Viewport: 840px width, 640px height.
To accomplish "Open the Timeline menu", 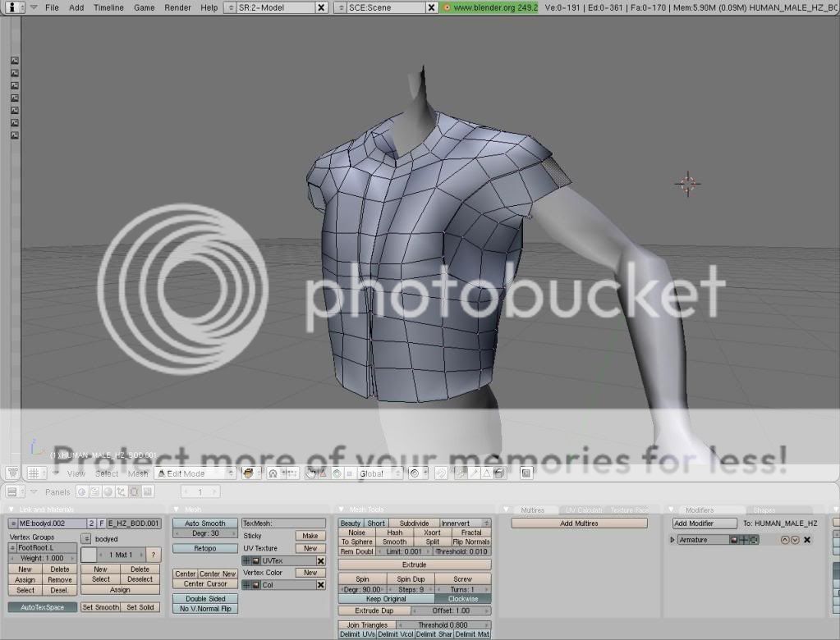I will pyautogui.click(x=108, y=7).
